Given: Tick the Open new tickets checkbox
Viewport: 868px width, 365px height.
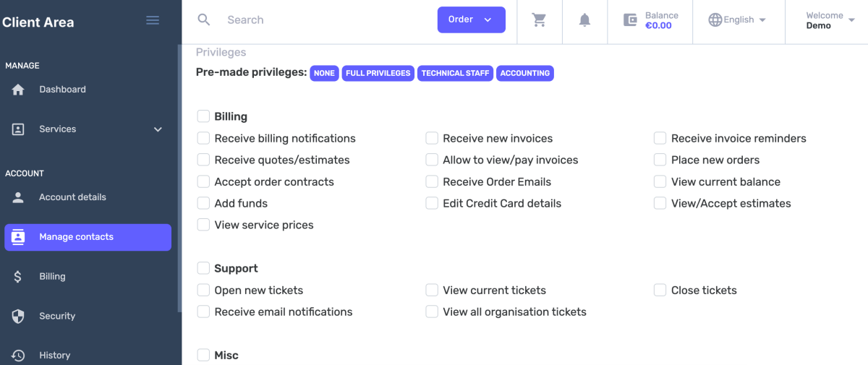Looking at the screenshot, I should pos(203,290).
